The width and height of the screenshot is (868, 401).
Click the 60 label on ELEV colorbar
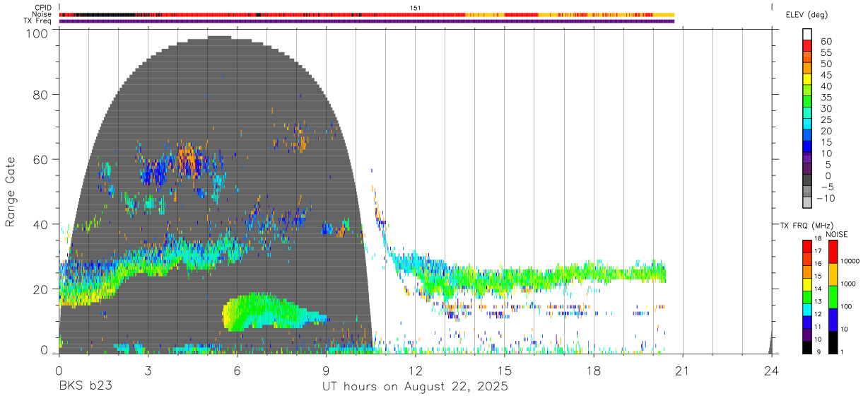point(826,42)
